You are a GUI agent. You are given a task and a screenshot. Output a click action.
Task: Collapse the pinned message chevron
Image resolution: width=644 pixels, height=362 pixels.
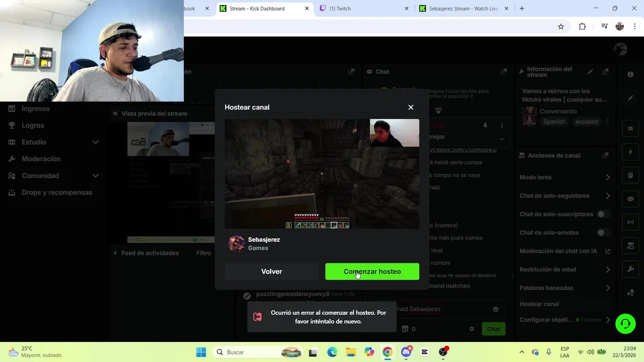[502, 139]
